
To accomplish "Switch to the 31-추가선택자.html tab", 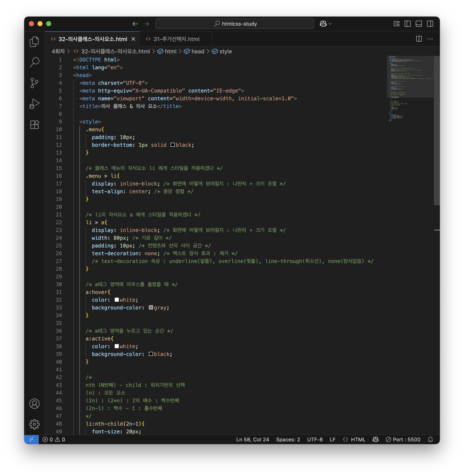I will (176, 39).
